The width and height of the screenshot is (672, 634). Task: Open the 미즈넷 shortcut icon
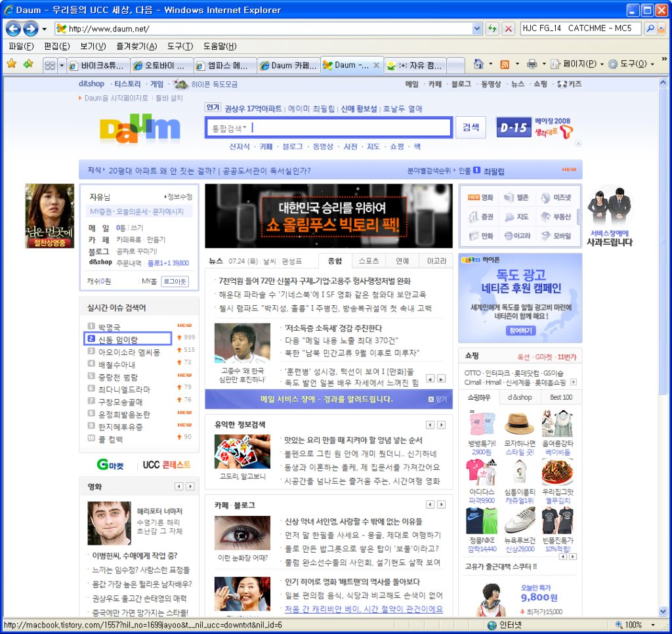tap(556, 198)
